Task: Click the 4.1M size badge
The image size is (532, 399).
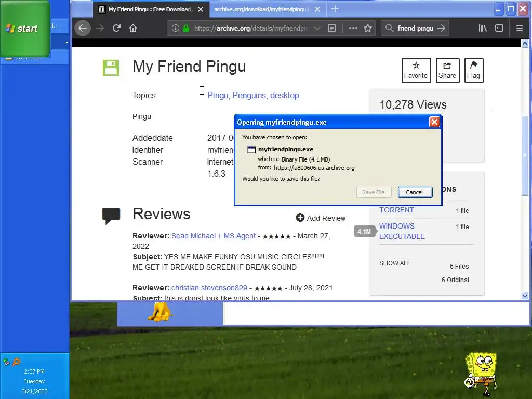Action: pyautogui.click(x=364, y=231)
